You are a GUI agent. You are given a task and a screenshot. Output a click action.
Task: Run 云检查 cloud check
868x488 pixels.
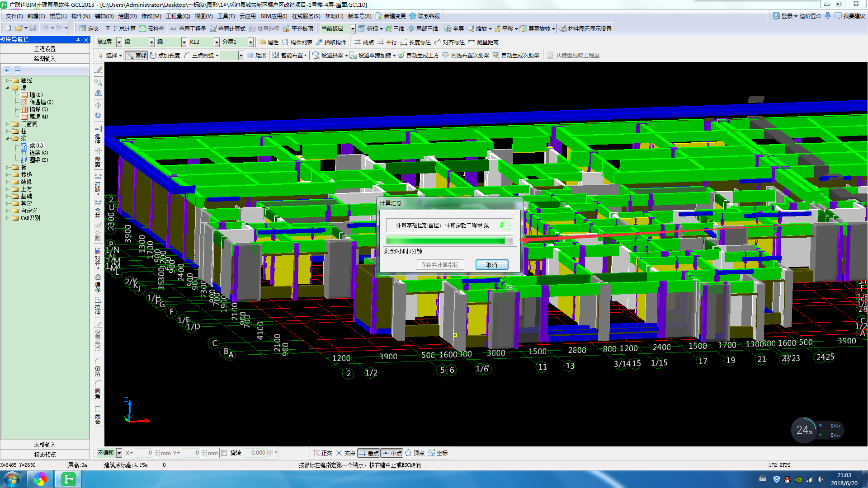coord(152,28)
